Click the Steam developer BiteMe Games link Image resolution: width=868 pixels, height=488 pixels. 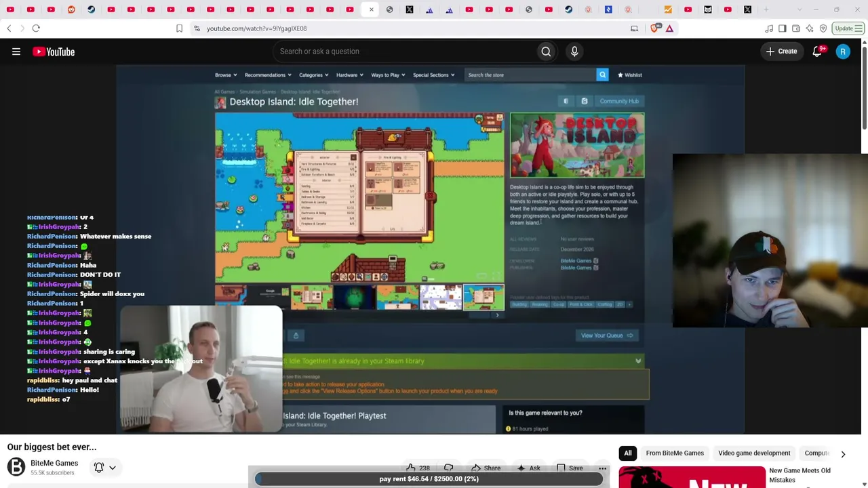pos(576,261)
